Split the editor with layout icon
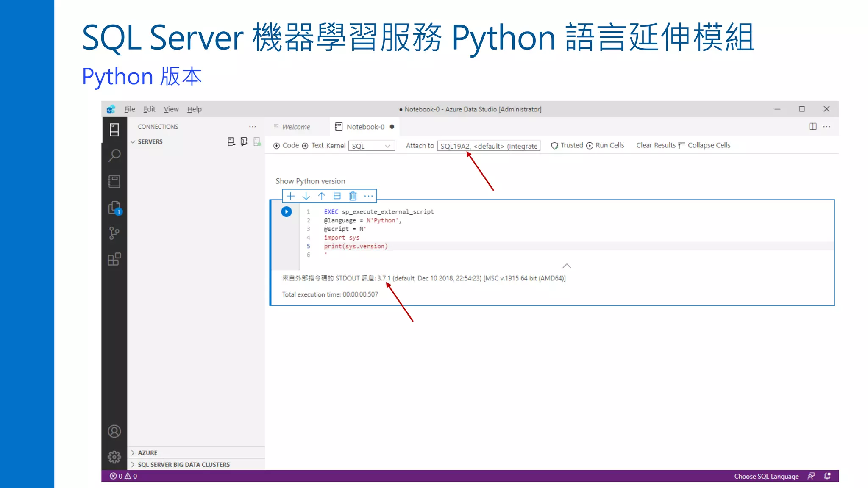This screenshot has height=488, width=868. click(812, 126)
